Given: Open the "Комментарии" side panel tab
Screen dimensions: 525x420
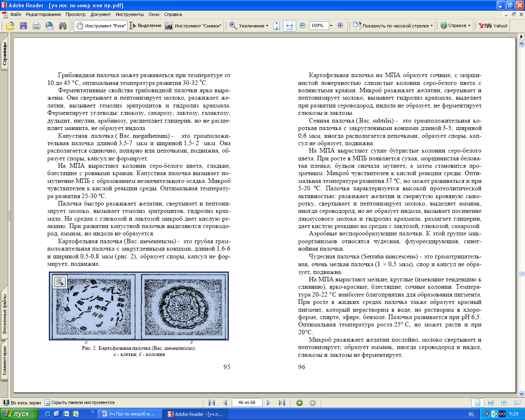Looking at the screenshot, I should point(4,361).
